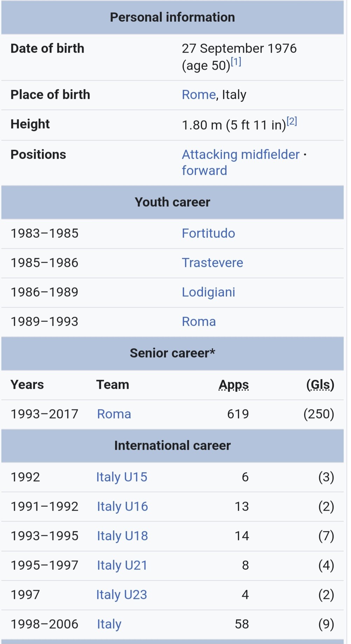Follow the forward position link
Image resolution: width=351 pixels, height=644 pixels.
tap(204, 171)
